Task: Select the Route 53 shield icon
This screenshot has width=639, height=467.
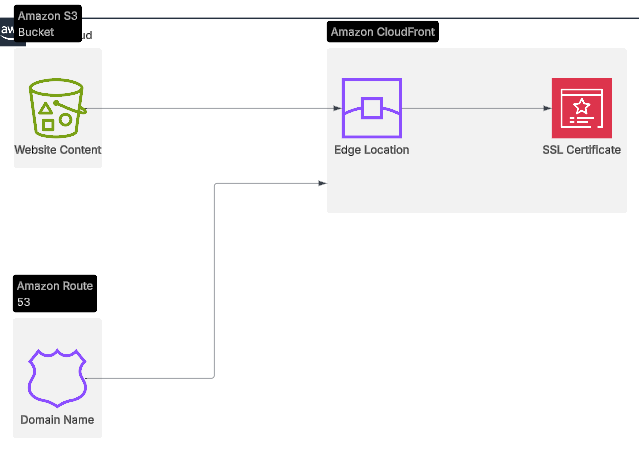Action: (x=57, y=377)
